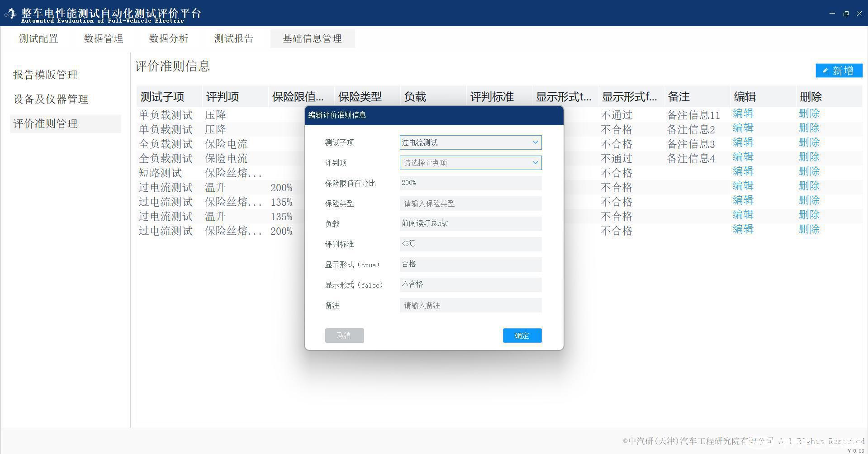Select 设备及仪器管理 sidebar item
Screen dimensions: 868x454
tap(51, 99)
